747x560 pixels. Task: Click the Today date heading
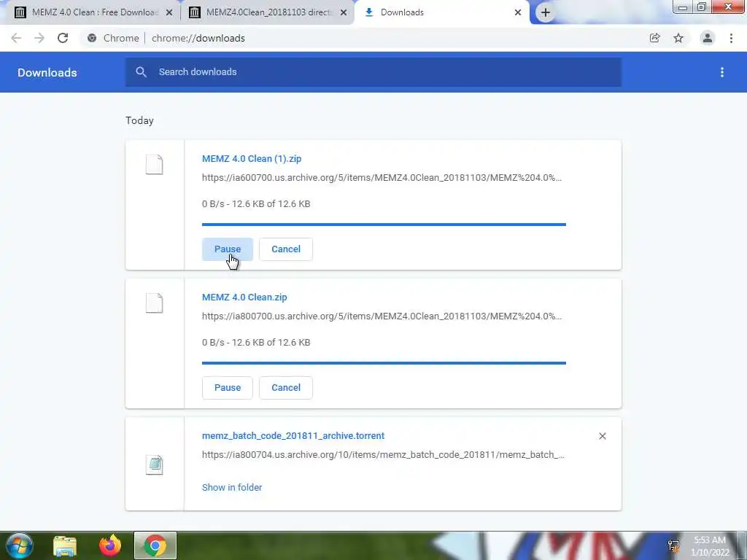139,120
